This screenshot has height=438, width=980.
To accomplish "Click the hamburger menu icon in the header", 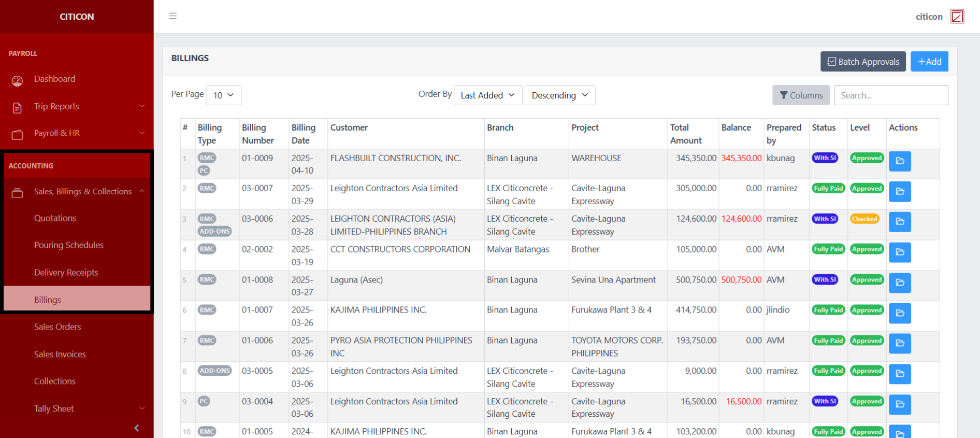I will (x=173, y=16).
